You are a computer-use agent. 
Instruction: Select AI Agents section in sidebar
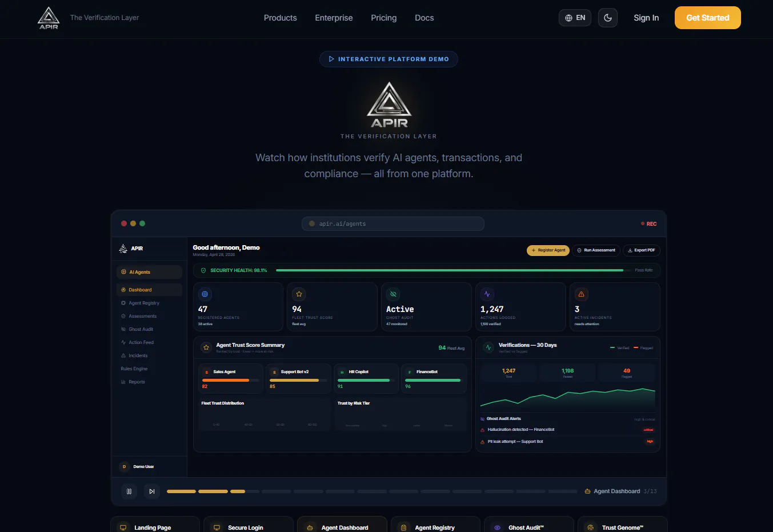coord(149,272)
